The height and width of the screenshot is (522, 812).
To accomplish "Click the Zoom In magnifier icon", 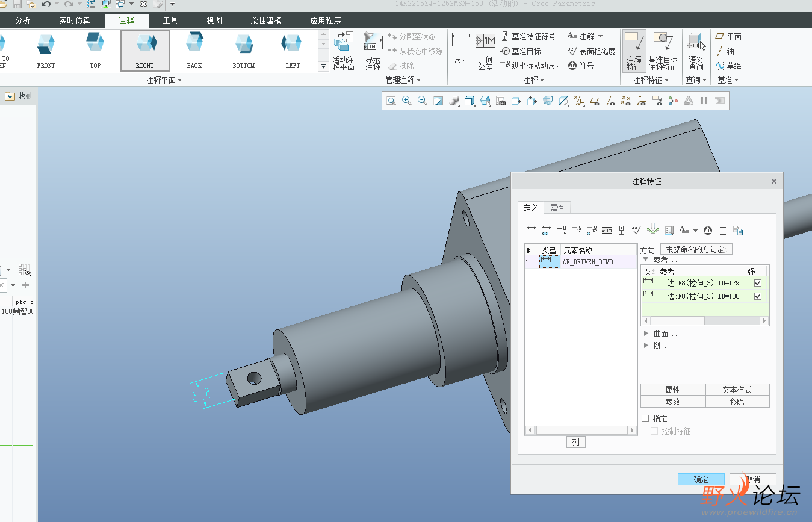I will click(x=407, y=101).
